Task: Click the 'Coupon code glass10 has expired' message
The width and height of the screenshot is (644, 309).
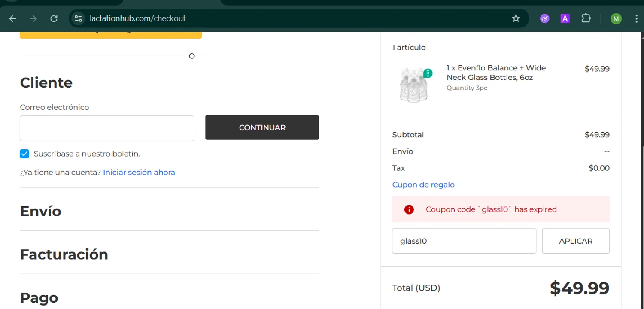Action: (x=491, y=209)
